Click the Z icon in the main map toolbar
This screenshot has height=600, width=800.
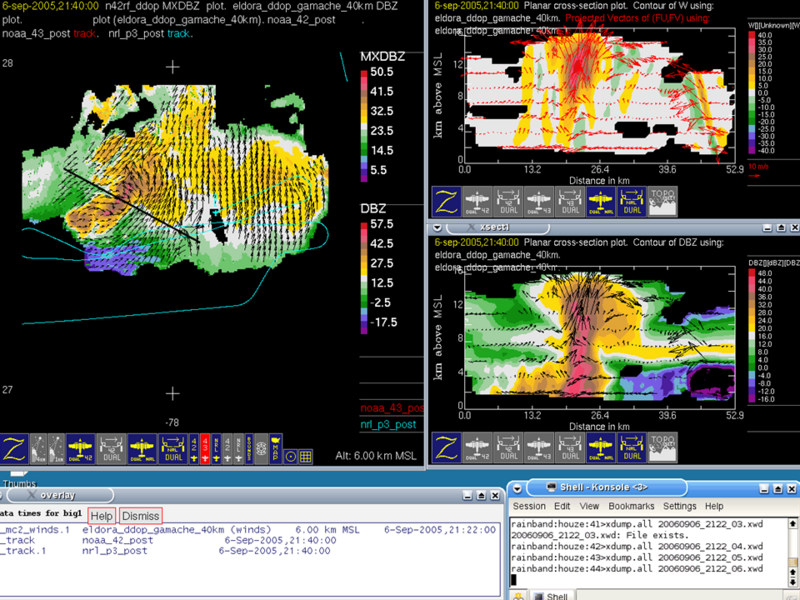click(14, 449)
